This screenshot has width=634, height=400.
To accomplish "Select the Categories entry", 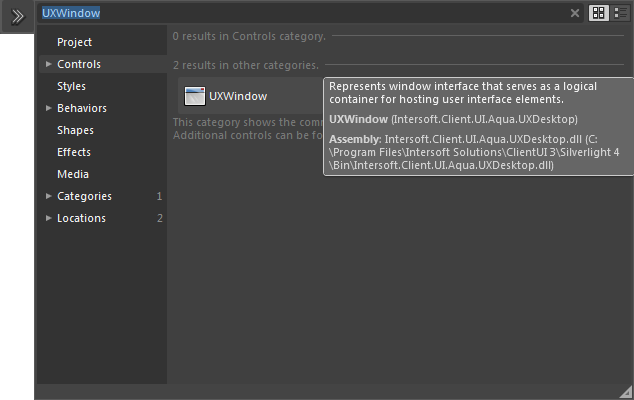I will [84, 196].
